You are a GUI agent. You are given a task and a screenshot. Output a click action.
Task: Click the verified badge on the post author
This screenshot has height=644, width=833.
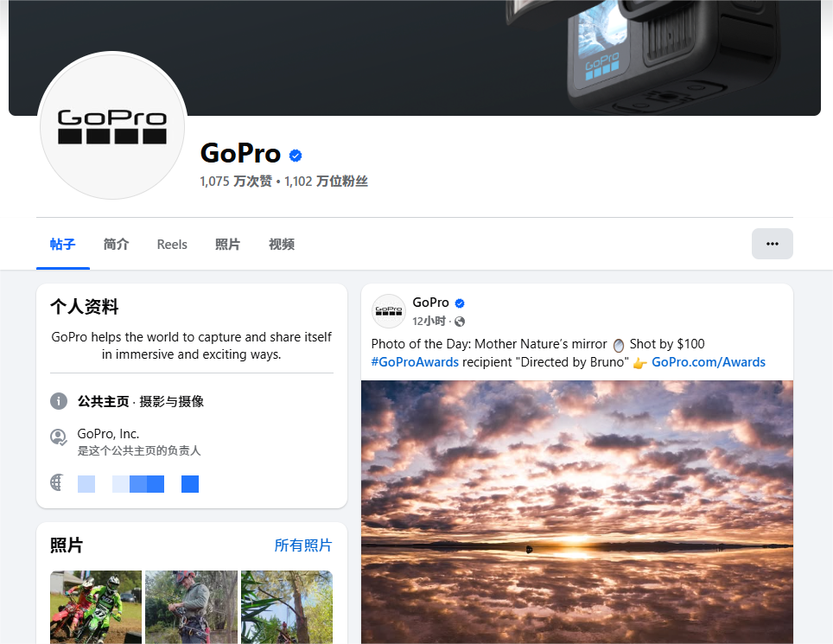click(x=460, y=303)
